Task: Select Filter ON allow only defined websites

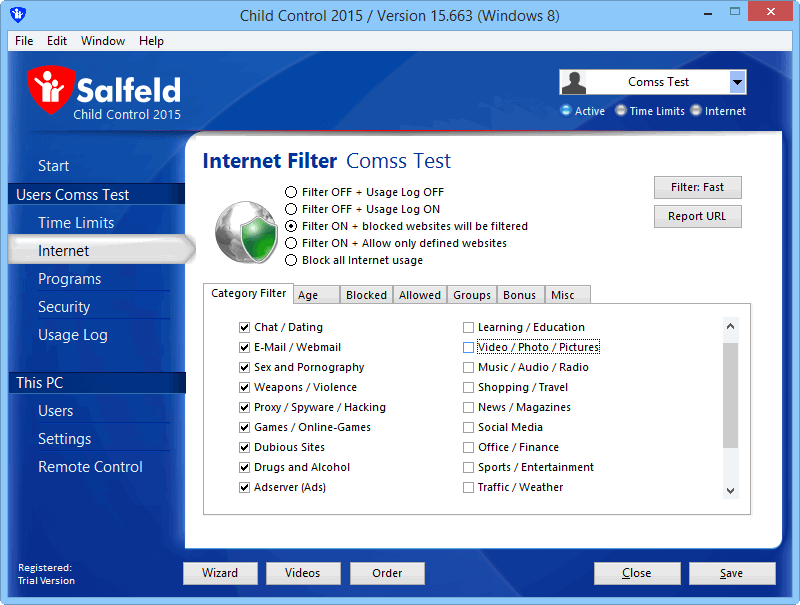Action: [x=291, y=243]
